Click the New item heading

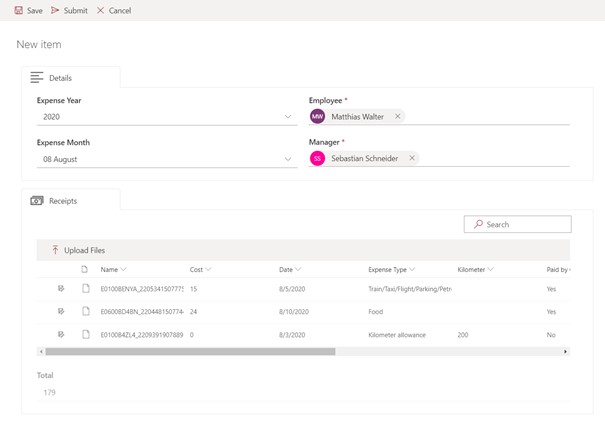tap(39, 44)
